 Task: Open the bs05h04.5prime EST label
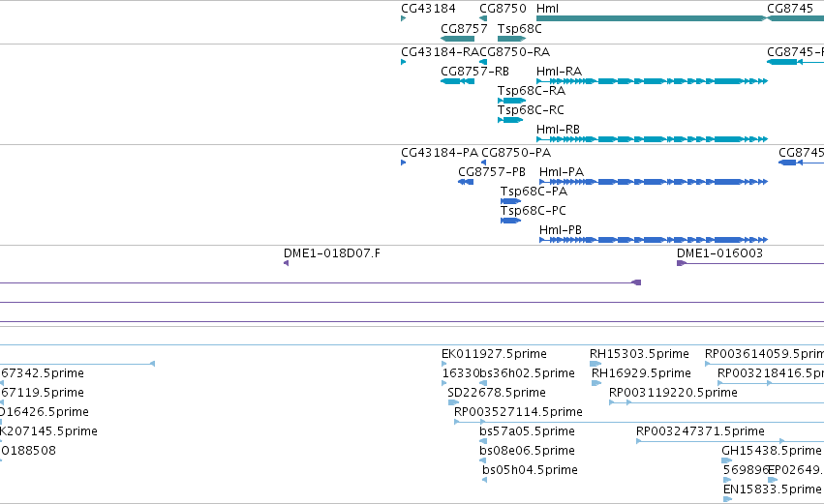[x=530, y=471]
